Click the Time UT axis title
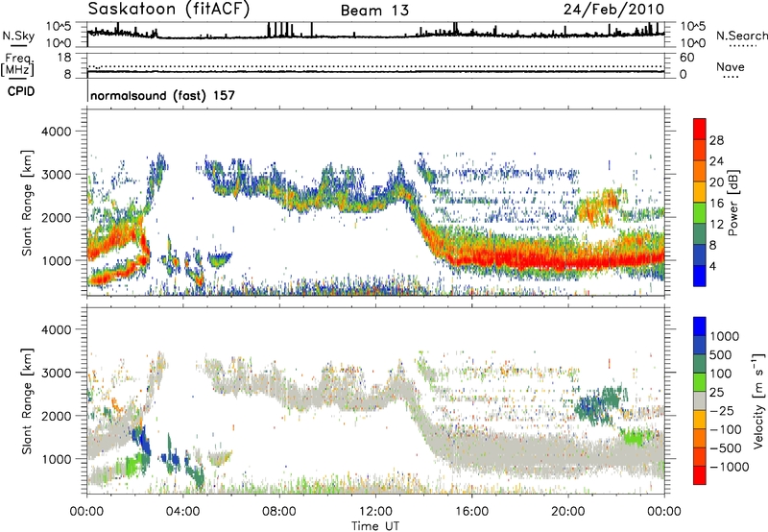 click(375, 526)
